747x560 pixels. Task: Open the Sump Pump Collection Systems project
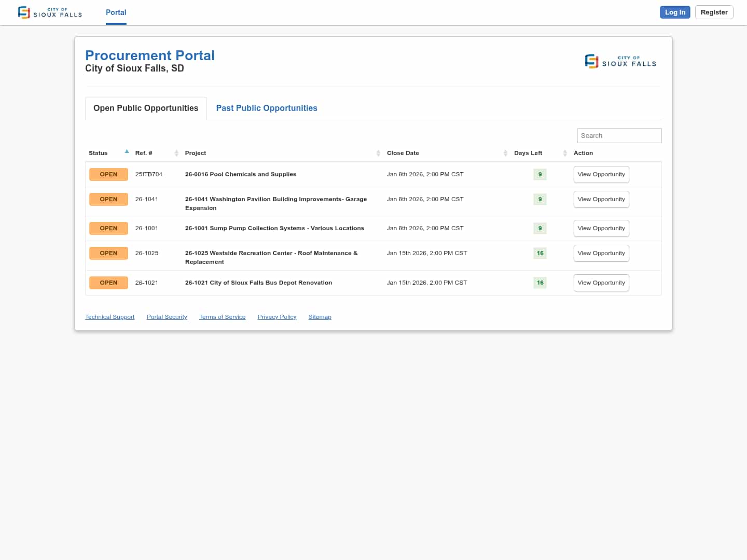click(x=274, y=229)
